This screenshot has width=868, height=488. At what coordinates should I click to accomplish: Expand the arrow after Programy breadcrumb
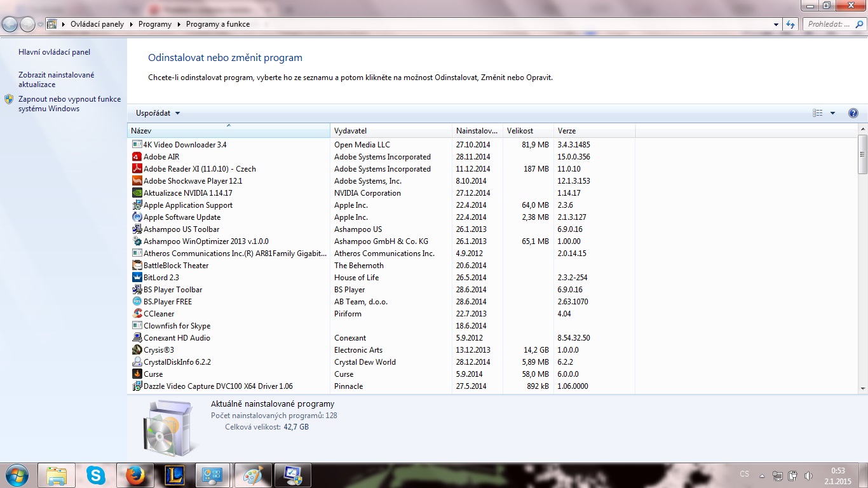179,24
